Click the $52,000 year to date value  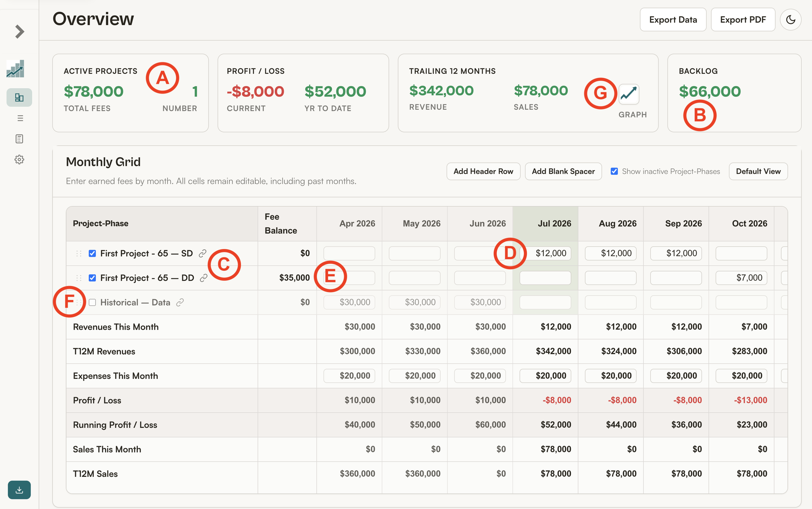pyautogui.click(x=335, y=92)
